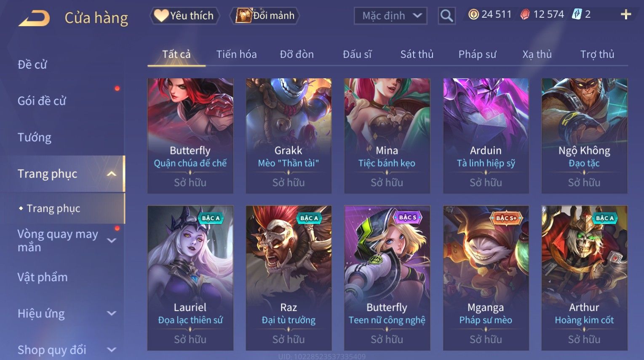644x360 pixels.
Task: Go back using the gold return arrow
Action: pyautogui.click(x=34, y=18)
